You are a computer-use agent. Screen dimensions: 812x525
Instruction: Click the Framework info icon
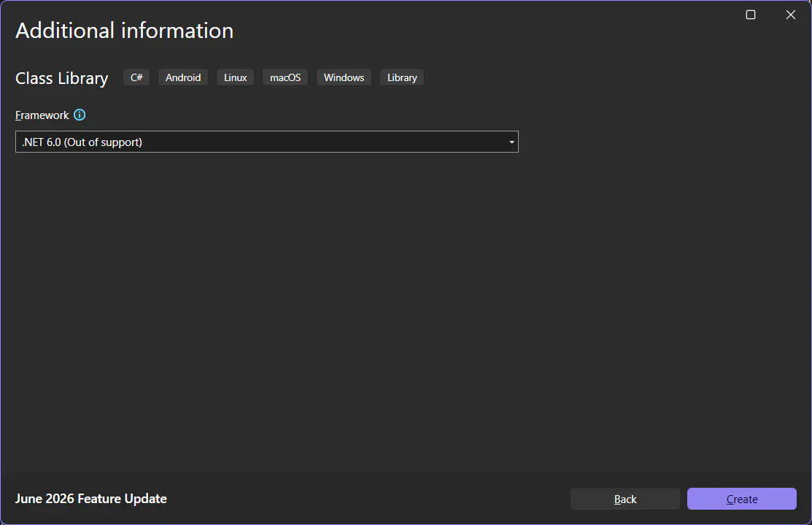80,115
